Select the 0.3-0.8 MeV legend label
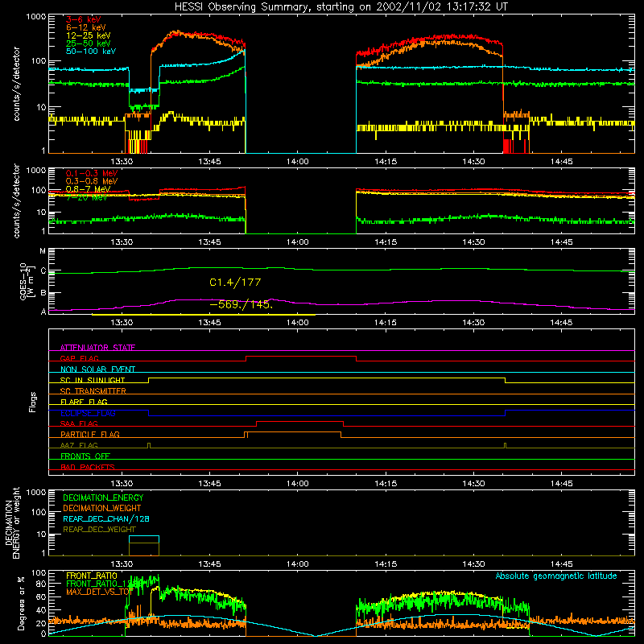644x644 pixels. tap(92, 181)
